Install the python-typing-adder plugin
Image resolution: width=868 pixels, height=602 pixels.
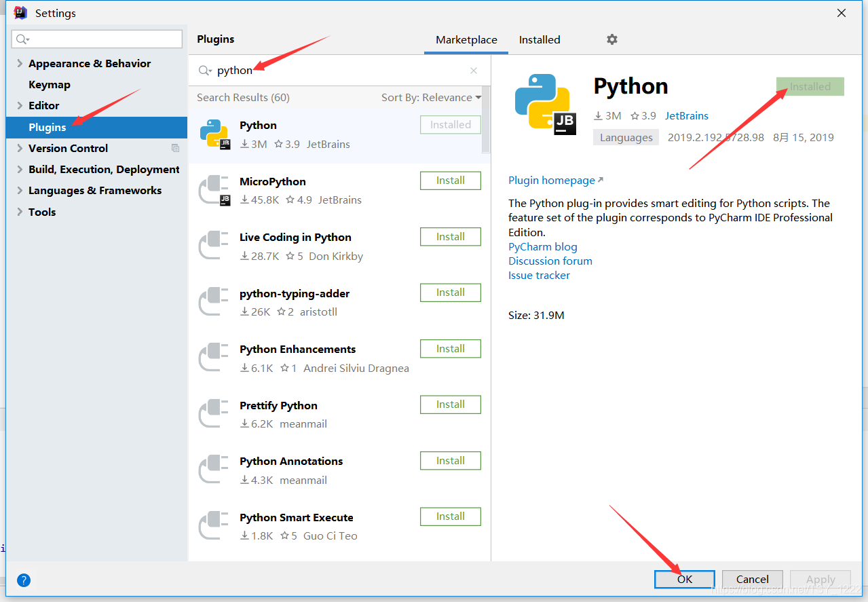[451, 293]
